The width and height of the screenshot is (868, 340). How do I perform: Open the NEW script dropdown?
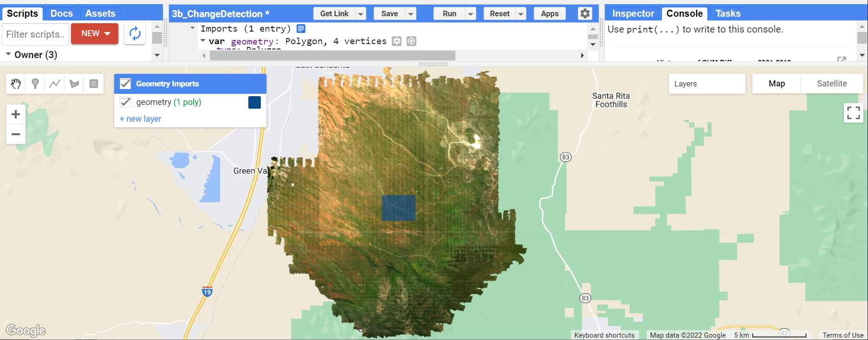pyautogui.click(x=95, y=33)
